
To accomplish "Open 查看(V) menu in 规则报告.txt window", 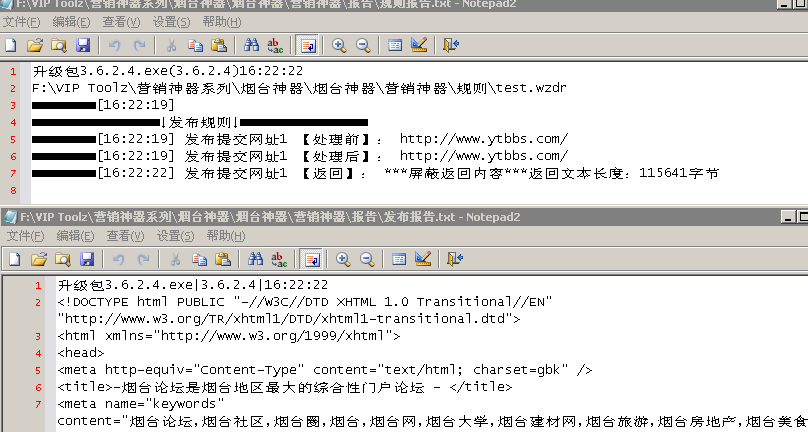I will pyautogui.click(x=121, y=21).
